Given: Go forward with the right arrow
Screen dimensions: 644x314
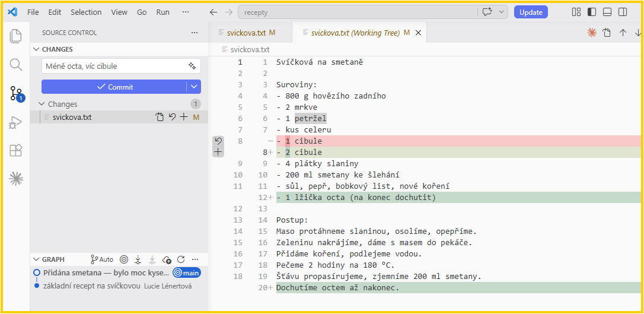Looking at the screenshot, I should coord(229,12).
